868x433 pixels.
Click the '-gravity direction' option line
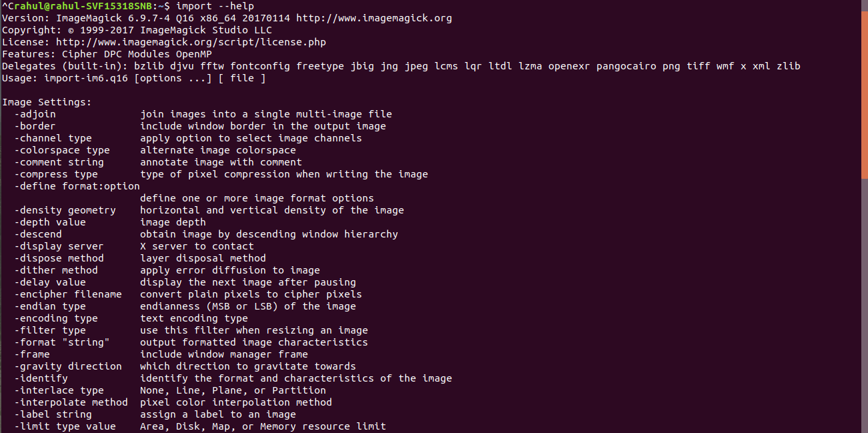[185, 366]
